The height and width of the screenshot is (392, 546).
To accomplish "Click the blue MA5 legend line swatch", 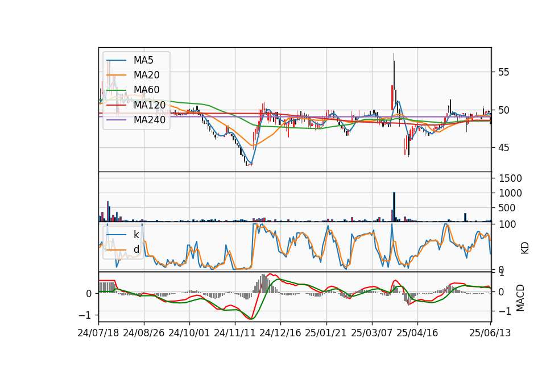I will 116,61.
